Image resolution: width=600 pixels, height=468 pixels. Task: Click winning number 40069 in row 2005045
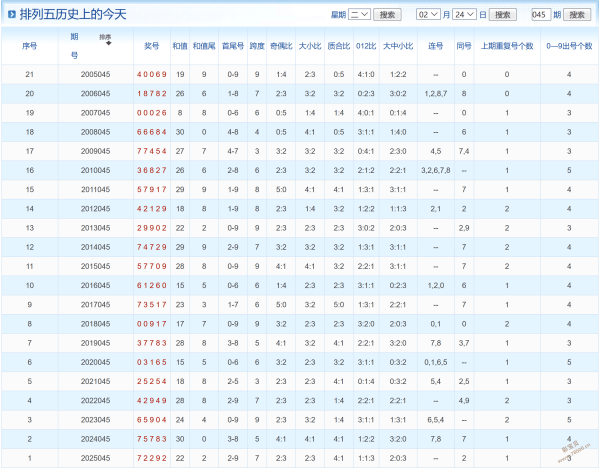click(151, 75)
